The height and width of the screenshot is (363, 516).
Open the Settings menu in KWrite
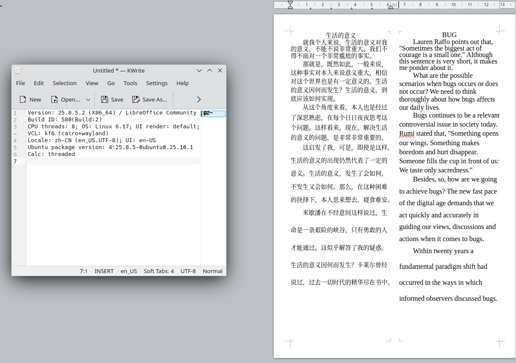tap(157, 83)
